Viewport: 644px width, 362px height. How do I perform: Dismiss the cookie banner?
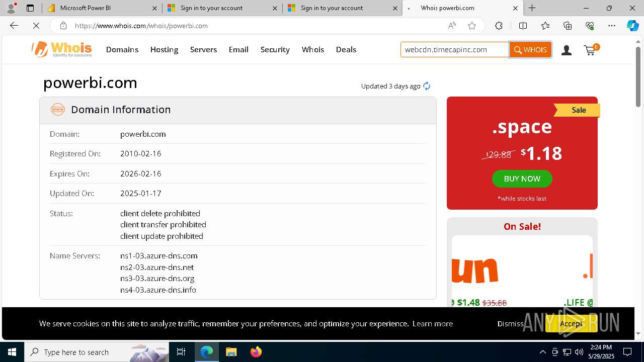510,324
